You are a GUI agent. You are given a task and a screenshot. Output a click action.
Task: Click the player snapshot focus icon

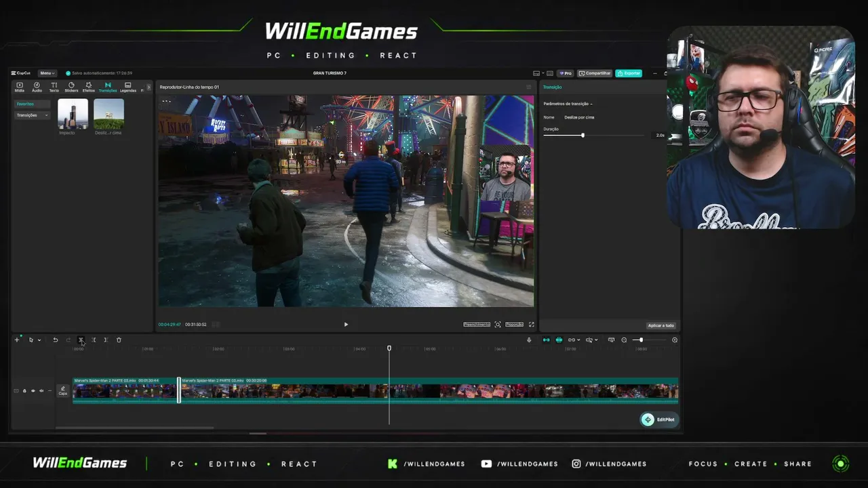pos(498,325)
